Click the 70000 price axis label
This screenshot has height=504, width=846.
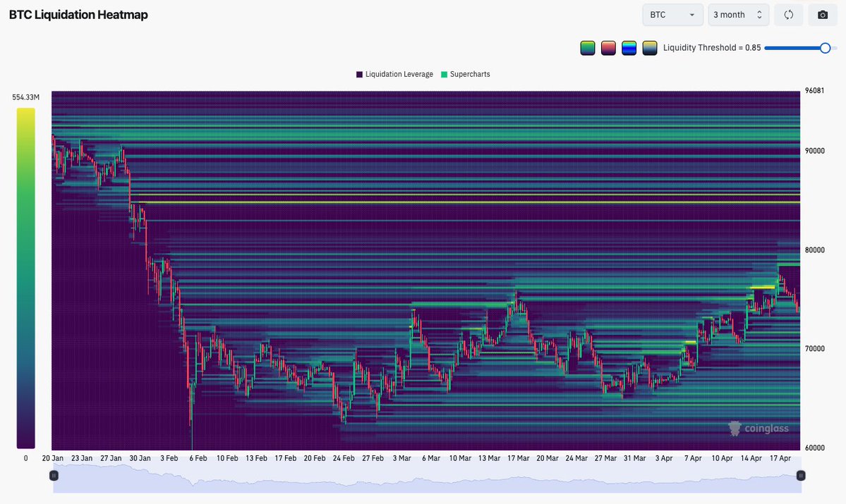815,349
